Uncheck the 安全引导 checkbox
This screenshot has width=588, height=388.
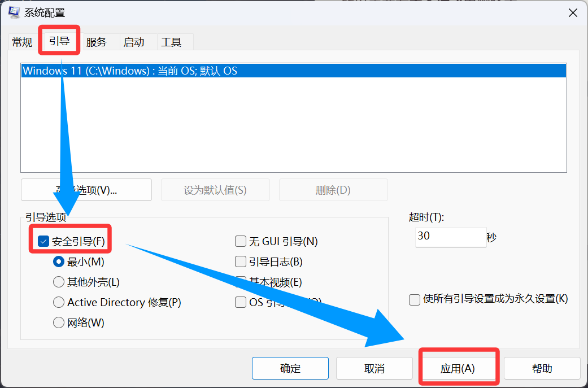tap(44, 242)
